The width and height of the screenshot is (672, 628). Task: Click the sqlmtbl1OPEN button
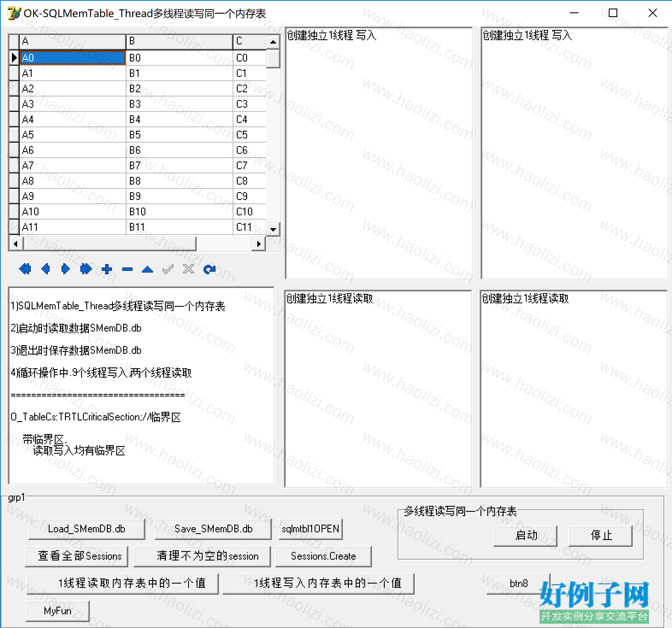(x=310, y=529)
